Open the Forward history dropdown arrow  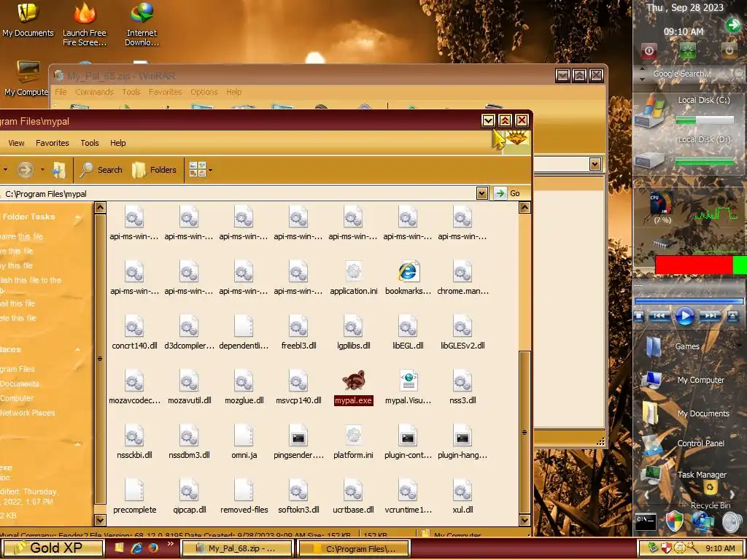point(42,170)
